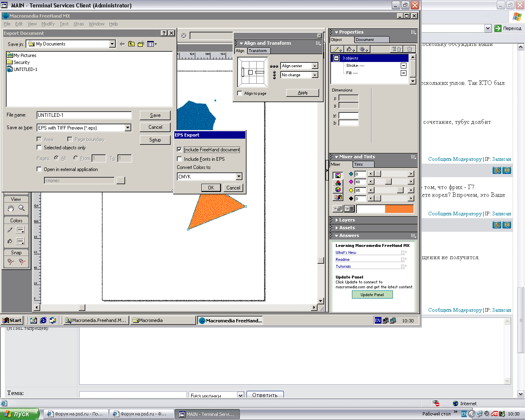Click Apply in Align panel
The height and width of the screenshot is (420, 525).
[x=303, y=93]
